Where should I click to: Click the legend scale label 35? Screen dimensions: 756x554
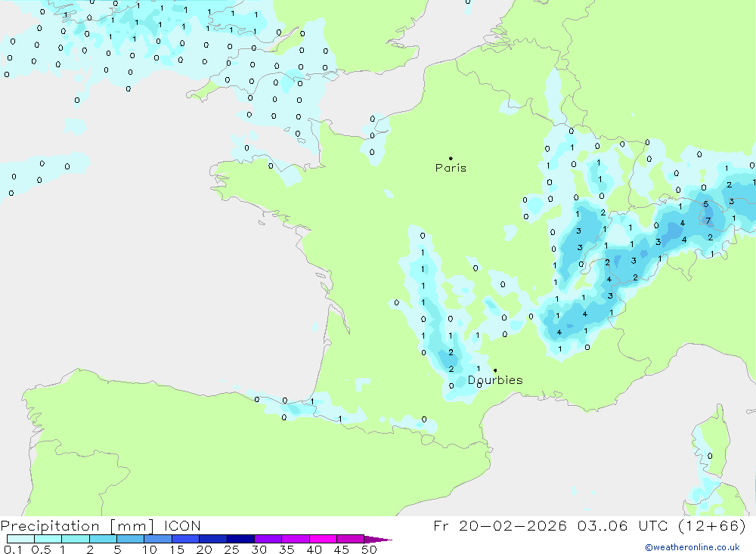pyautogui.click(x=287, y=549)
